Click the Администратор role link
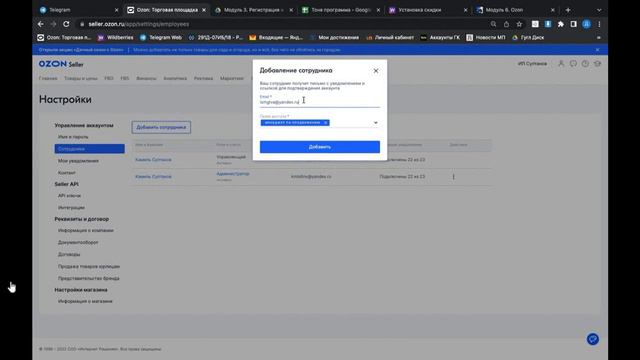The width and height of the screenshot is (640, 360). pos(233,174)
